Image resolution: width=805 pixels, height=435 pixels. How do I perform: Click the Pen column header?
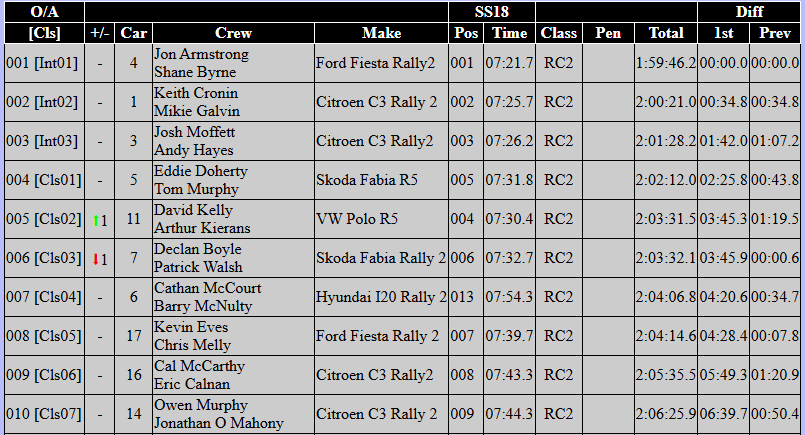607,33
